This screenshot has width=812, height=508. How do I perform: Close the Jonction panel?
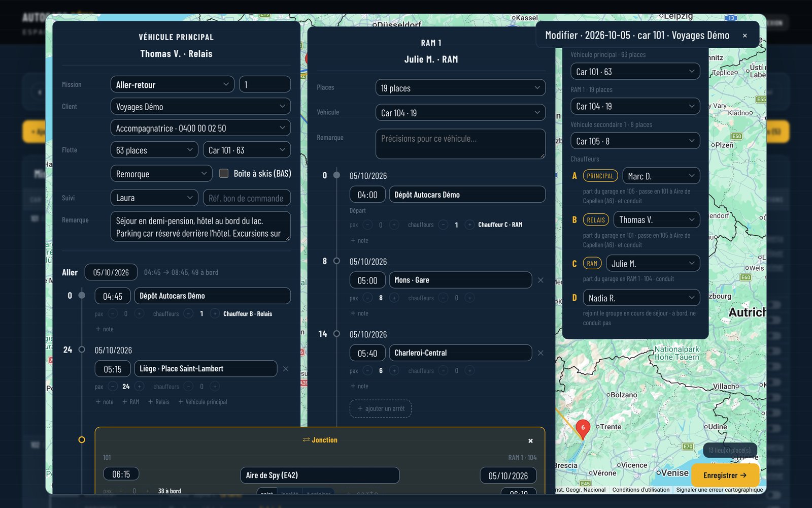click(x=530, y=441)
